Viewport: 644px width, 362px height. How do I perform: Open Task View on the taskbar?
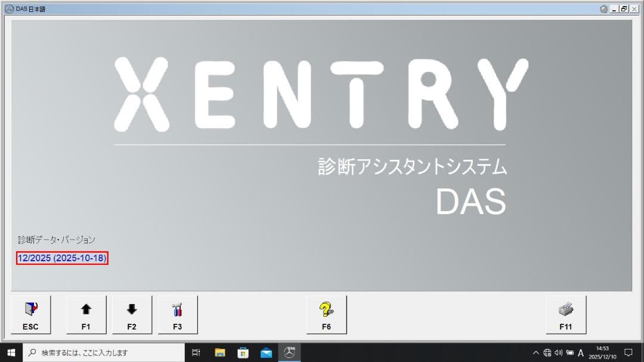(196, 352)
